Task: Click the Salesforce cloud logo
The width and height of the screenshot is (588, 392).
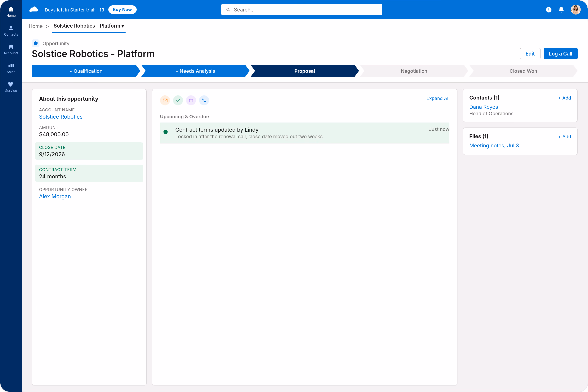Action: tap(34, 10)
